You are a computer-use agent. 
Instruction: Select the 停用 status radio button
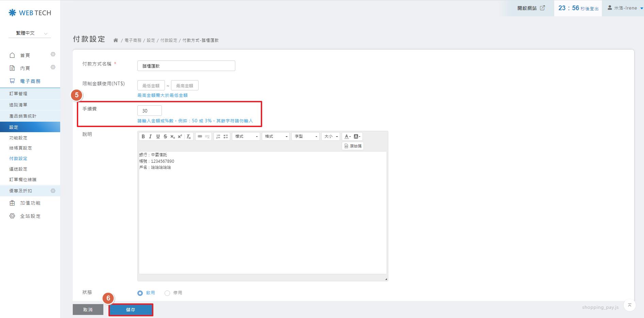point(167,293)
